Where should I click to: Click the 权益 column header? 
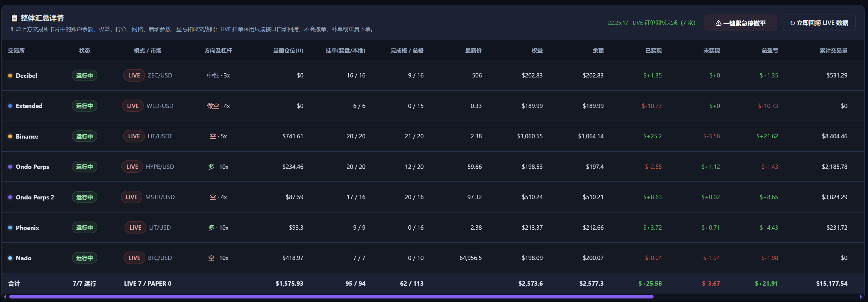pos(537,50)
